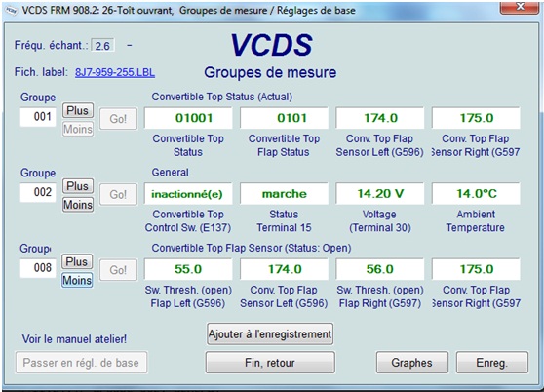The width and height of the screenshot is (544, 392).
Task: Select the 14.0°C ambient temperature value
Action: (476, 194)
